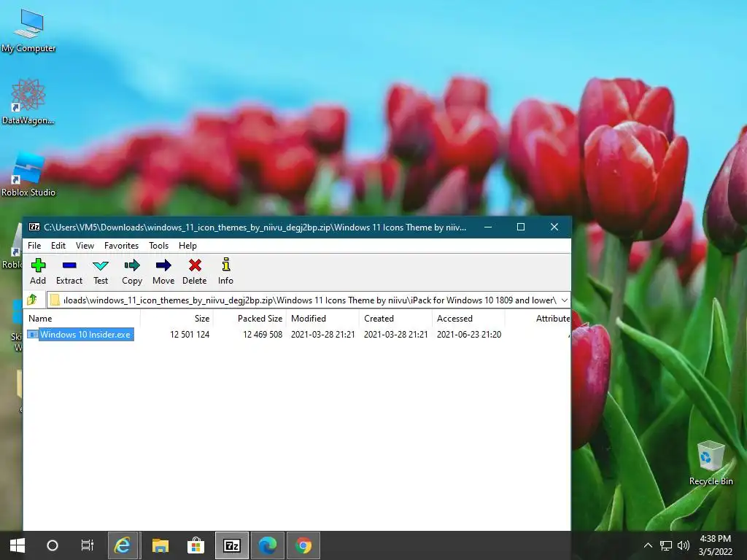
Task: Sort by Accessed column header
Action: pos(468,319)
